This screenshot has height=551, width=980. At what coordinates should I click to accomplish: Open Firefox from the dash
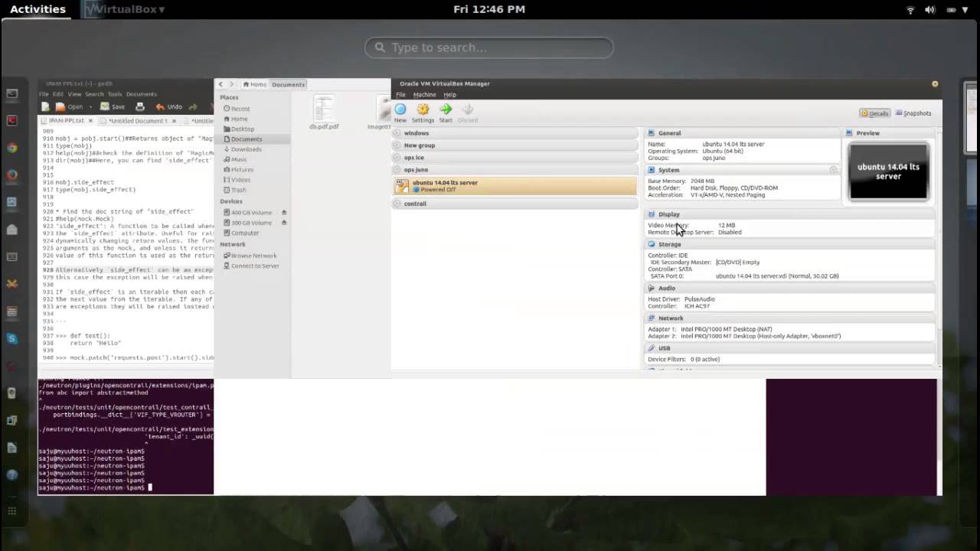click(11, 174)
